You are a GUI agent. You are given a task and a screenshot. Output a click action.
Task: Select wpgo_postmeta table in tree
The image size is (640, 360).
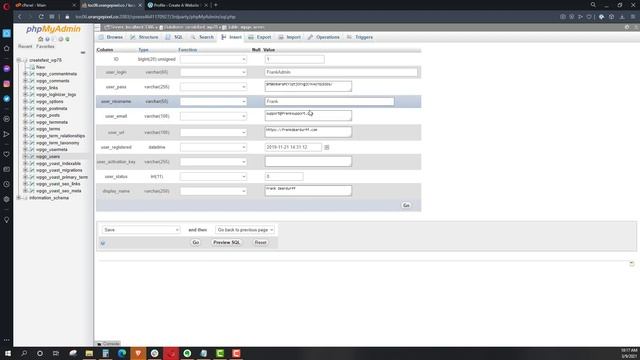(51, 108)
